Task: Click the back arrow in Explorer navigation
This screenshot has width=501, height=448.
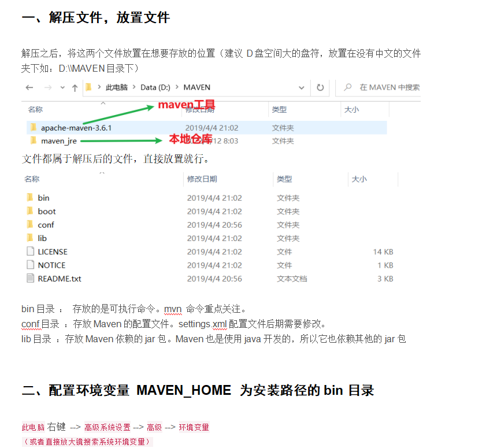Action: click(29, 87)
